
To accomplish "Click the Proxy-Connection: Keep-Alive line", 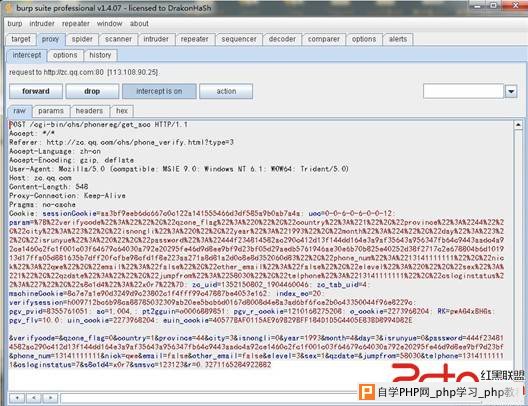I will click(x=67, y=196).
